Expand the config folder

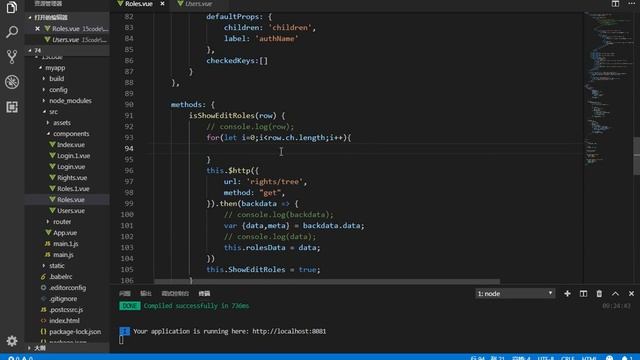tap(44, 89)
